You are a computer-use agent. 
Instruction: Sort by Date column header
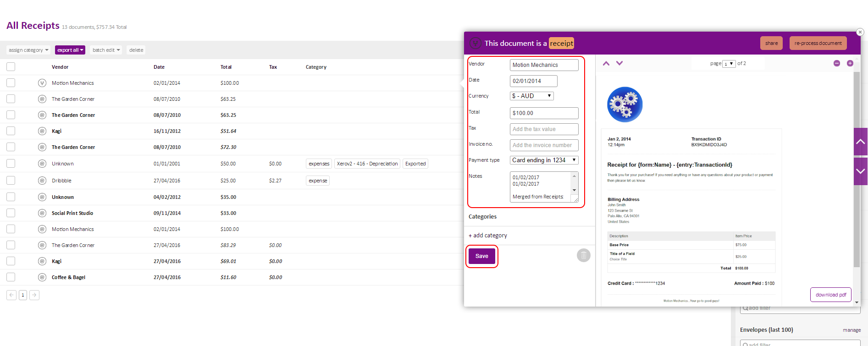pos(159,67)
